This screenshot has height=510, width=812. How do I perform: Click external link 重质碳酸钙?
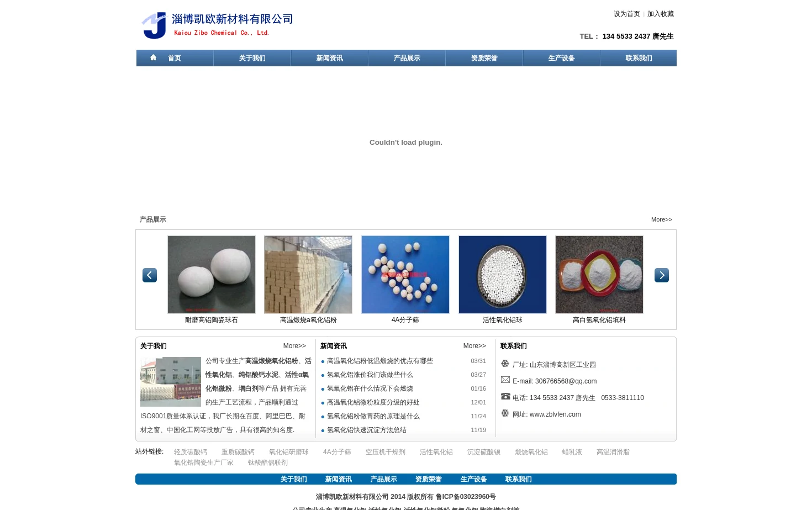(238, 452)
